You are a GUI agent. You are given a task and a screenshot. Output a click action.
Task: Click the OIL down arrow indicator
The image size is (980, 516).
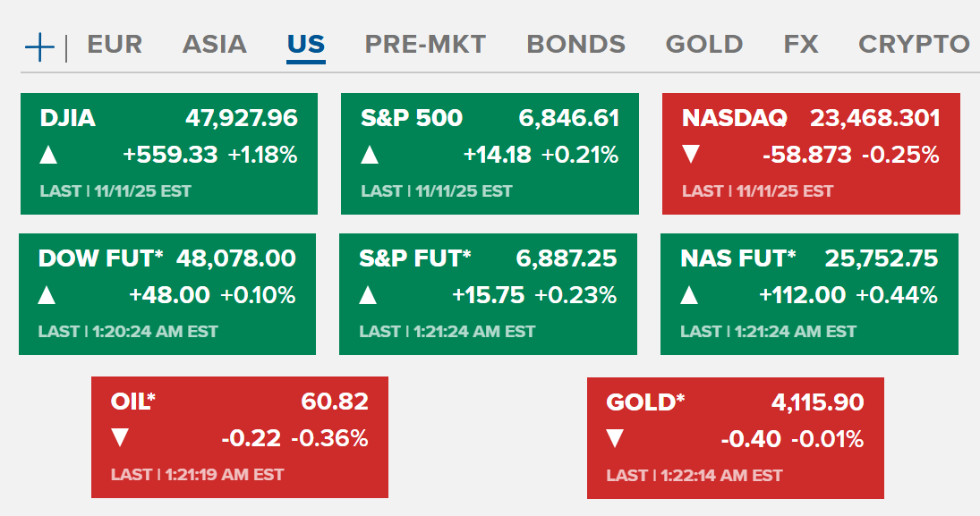click(120, 439)
